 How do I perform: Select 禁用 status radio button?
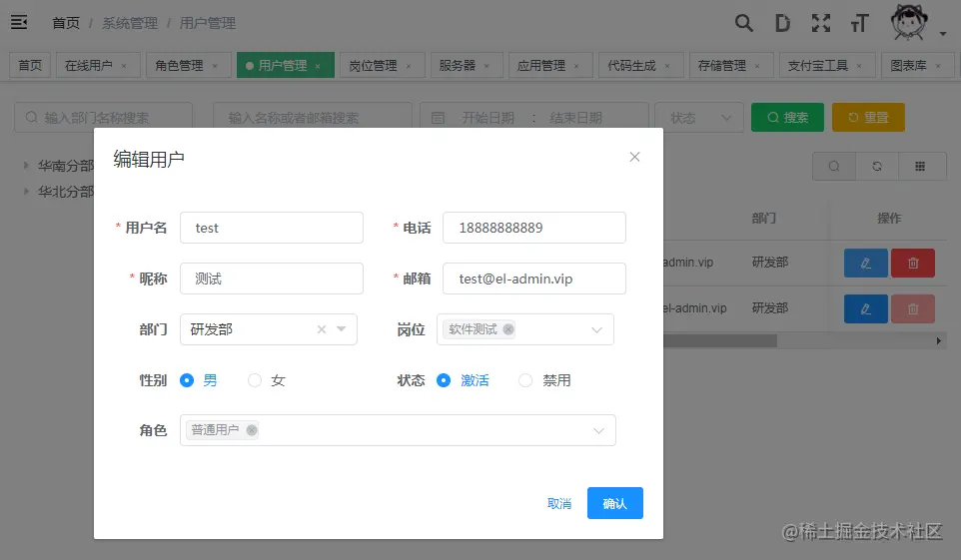pos(525,380)
